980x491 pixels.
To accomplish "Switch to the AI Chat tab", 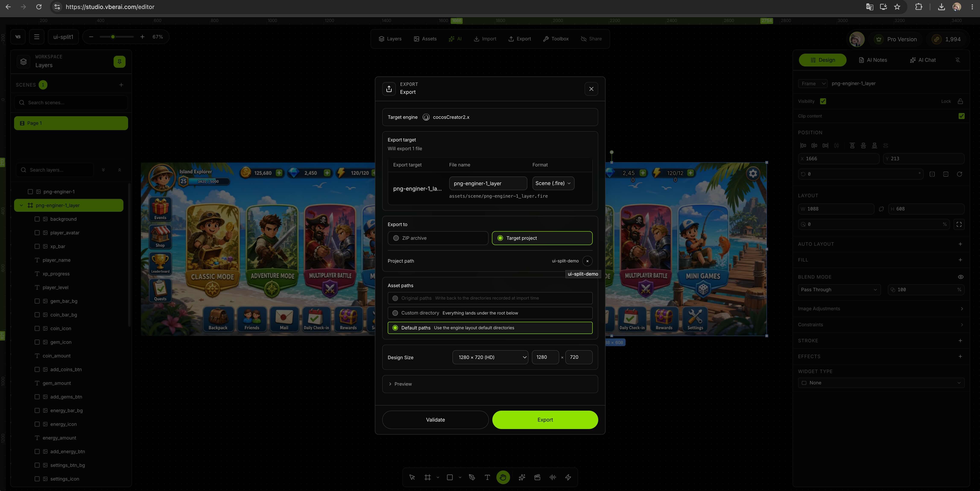I will (923, 60).
